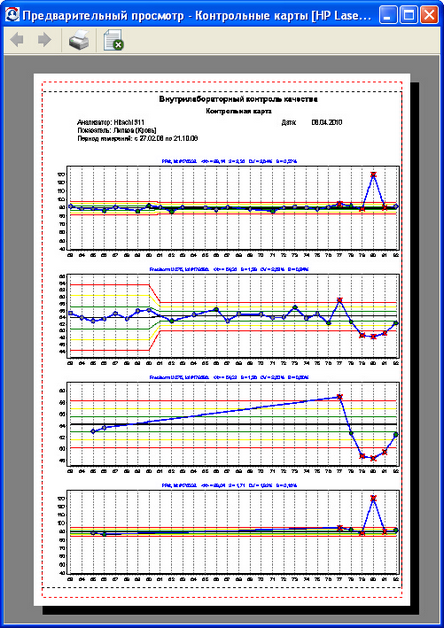This screenshot has width=444, height=628.
Task: Select the first control chart with the 120 peak
Action: [x=234, y=208]
